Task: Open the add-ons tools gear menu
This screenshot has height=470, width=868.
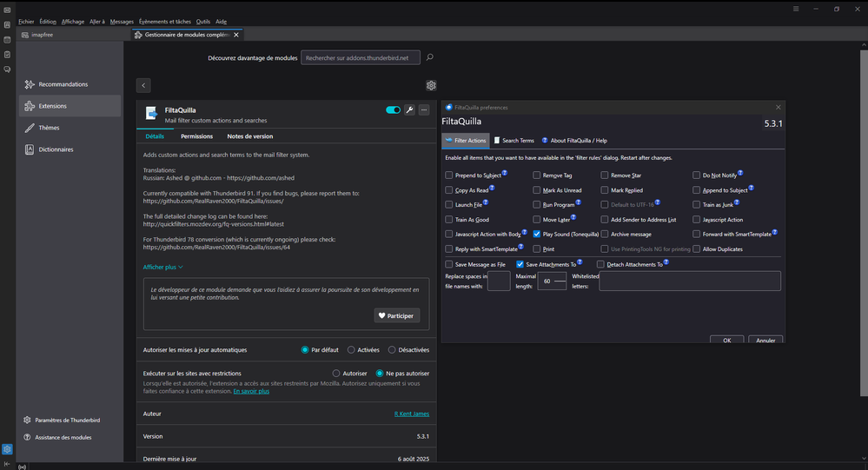Action: 430,85
